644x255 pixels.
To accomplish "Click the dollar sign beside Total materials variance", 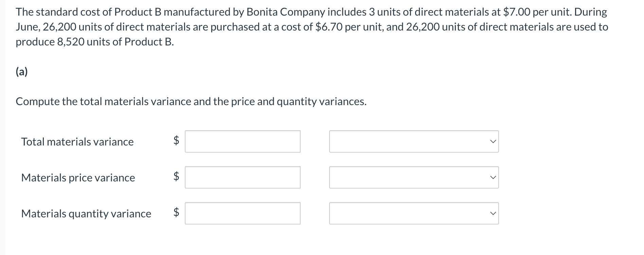I will (x=175, y=141).
